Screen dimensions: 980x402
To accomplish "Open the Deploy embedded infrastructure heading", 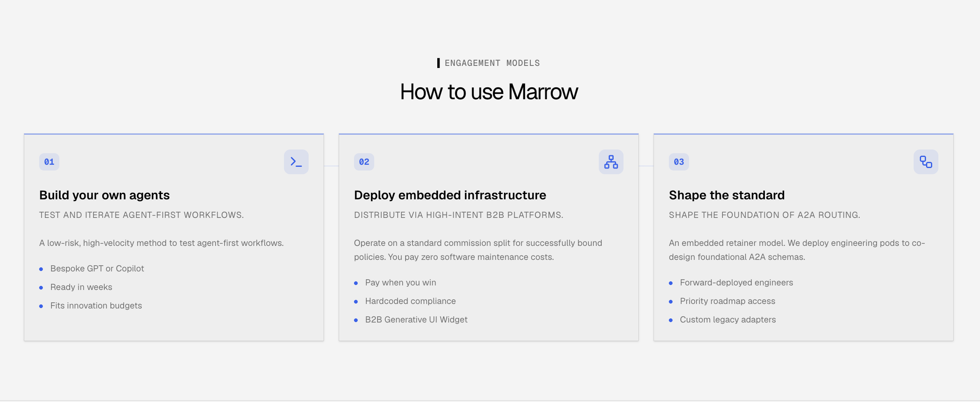I will tap(450, 195).
